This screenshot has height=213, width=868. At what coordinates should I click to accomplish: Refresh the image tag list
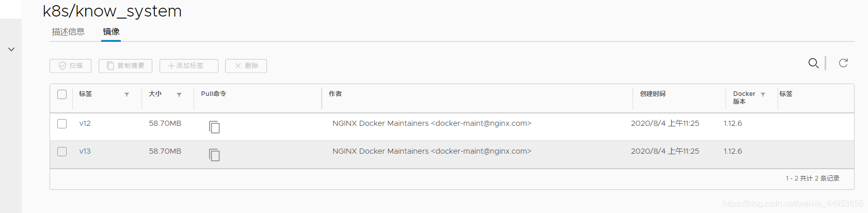coord(843,63)
